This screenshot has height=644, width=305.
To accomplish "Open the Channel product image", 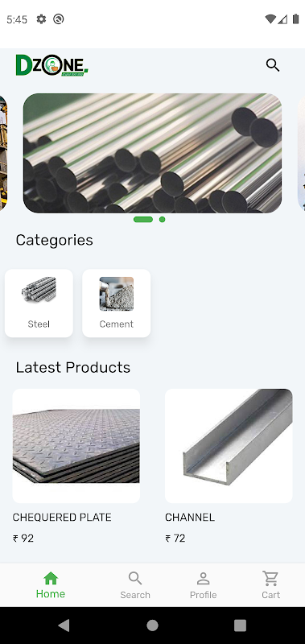I will 229,446.
